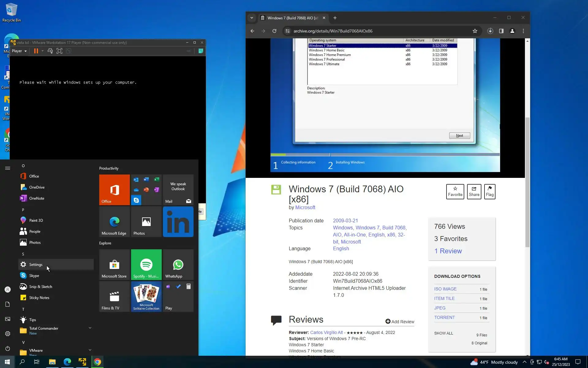
Task: Launch Microsoft Solitaire Collection tile
Action: pos(146,296)
